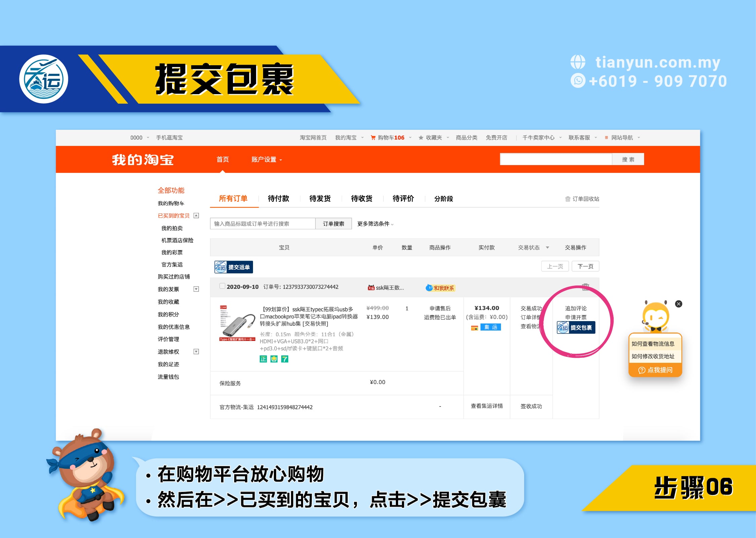Expand 更多筛选条件 filter options
The height and width of the screenshot is (538, 756).
375,224
